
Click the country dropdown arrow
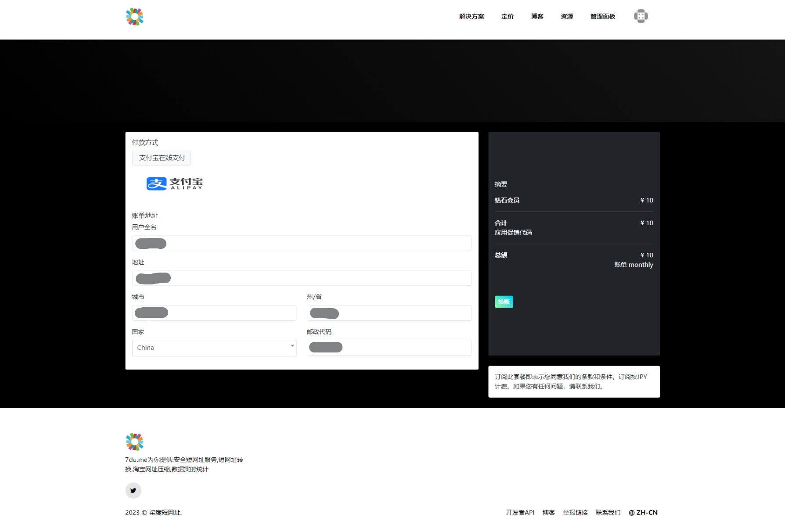292,347
